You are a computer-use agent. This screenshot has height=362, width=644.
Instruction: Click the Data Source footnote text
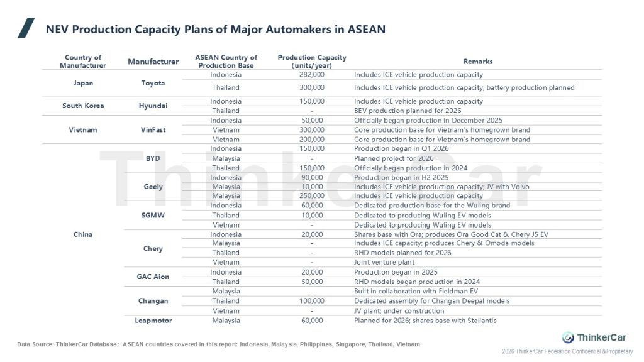click(x=218, y=344)
